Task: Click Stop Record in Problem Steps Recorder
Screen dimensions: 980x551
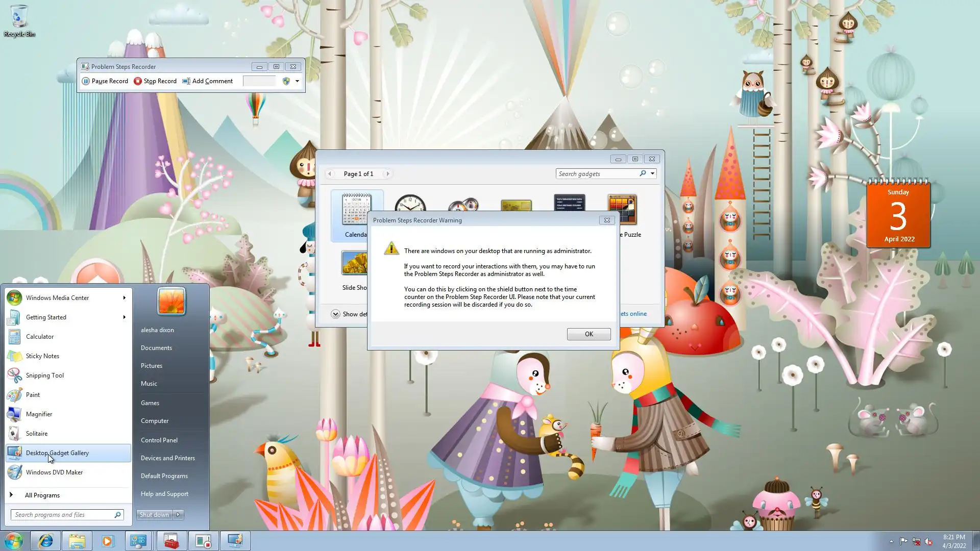Action: pos(155,81)
